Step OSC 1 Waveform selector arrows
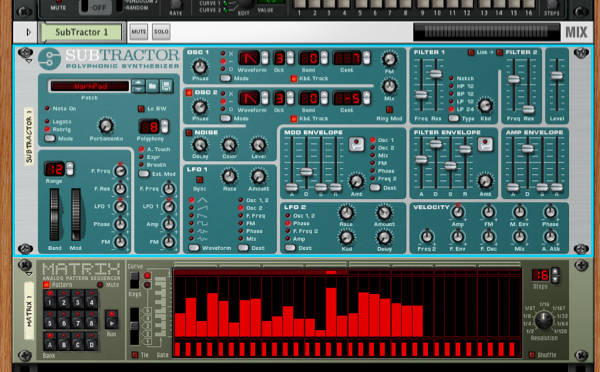Screen dimensions: 600x372 (x=265, y=58)
